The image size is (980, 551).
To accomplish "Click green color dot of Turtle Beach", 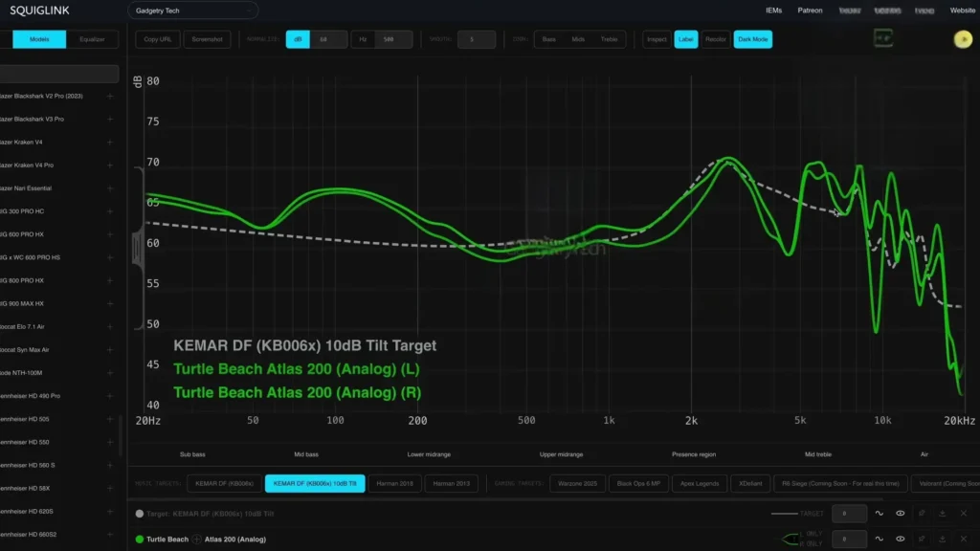I will click(x=140, y=540).
